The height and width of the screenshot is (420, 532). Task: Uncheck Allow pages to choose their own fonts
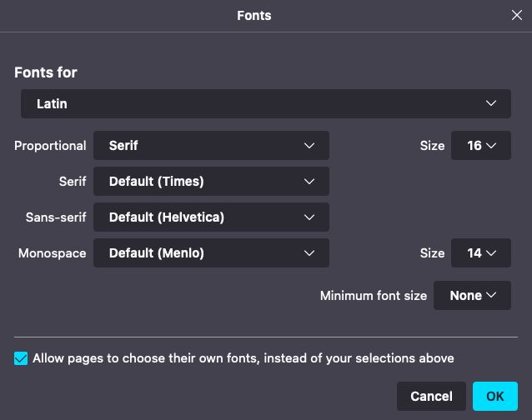click(21, 358)
